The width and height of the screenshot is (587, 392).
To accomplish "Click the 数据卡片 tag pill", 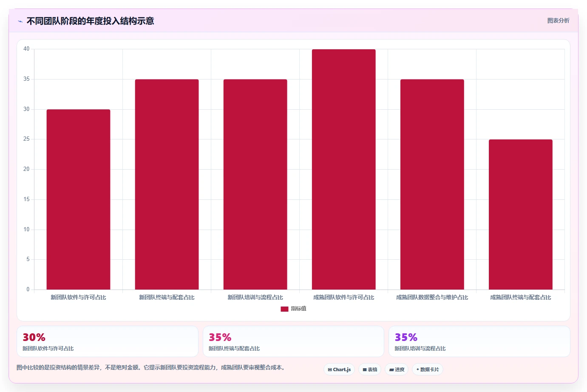I will [428, 369].
